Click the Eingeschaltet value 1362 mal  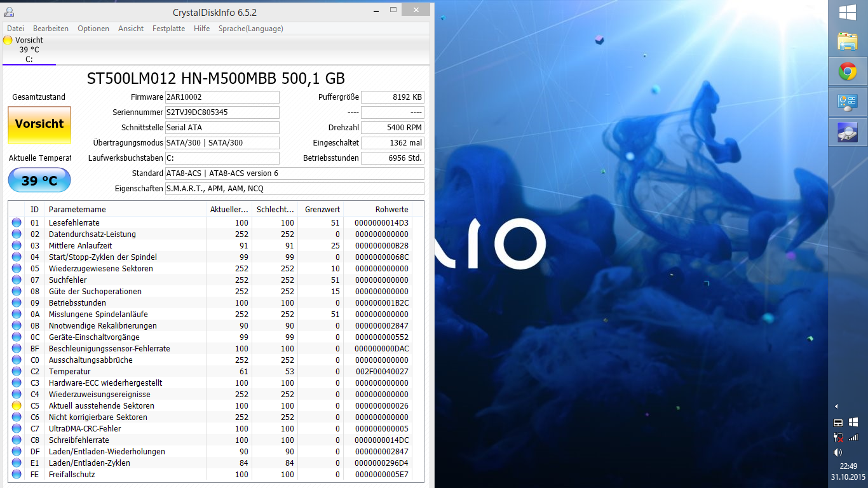pos(393,143)
